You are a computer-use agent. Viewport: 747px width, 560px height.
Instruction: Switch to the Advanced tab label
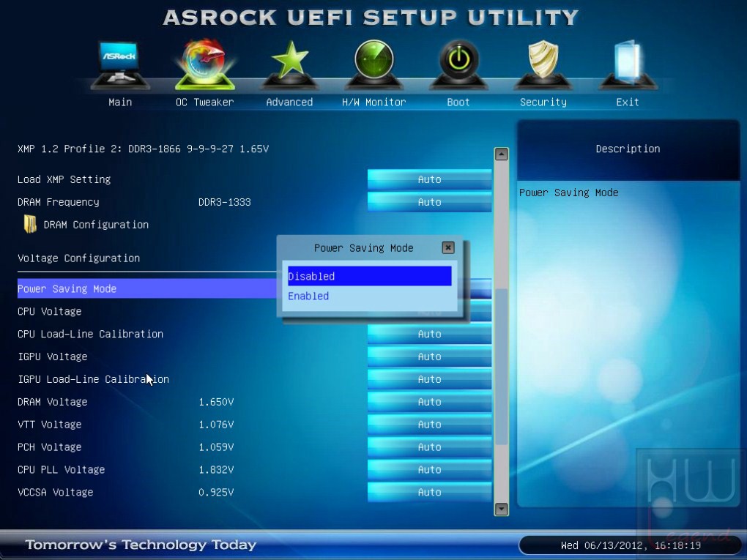pyautogui.click(x=290, y=102)
